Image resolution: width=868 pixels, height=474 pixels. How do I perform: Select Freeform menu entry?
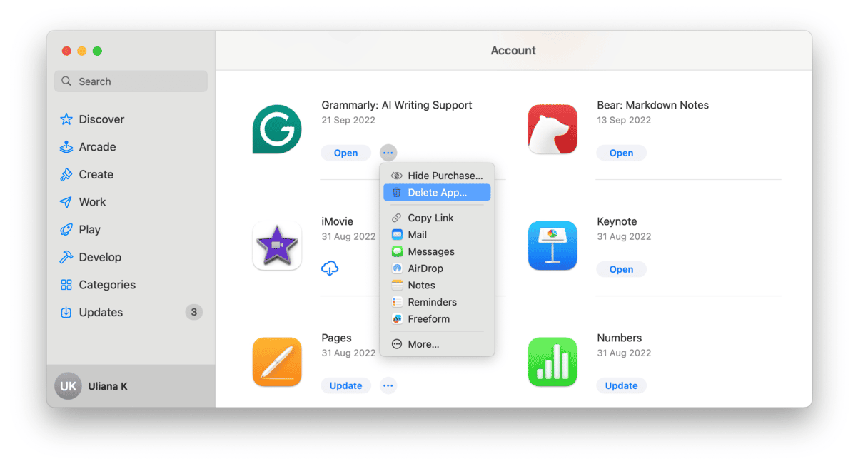pyautogui.click(x=437, y=319)
